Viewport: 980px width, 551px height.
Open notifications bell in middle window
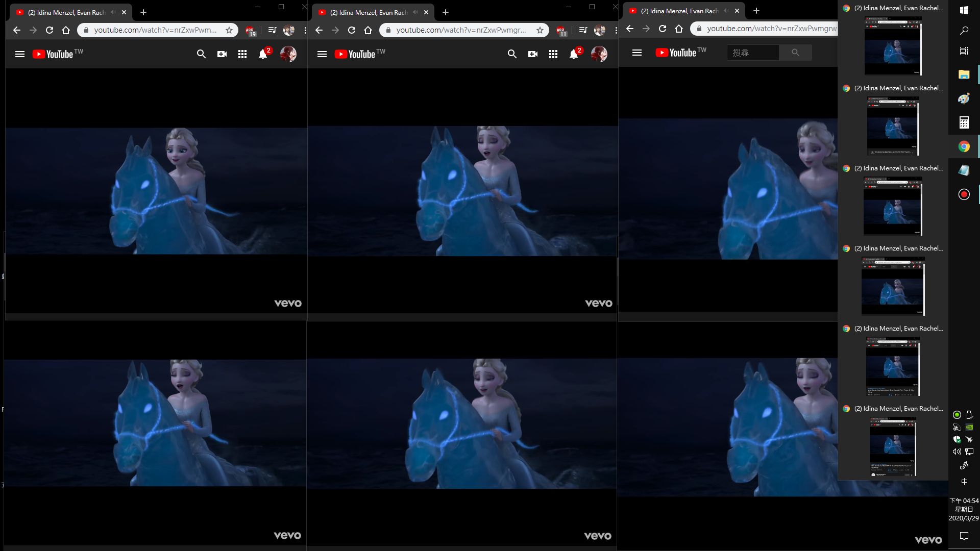[574, 54]
